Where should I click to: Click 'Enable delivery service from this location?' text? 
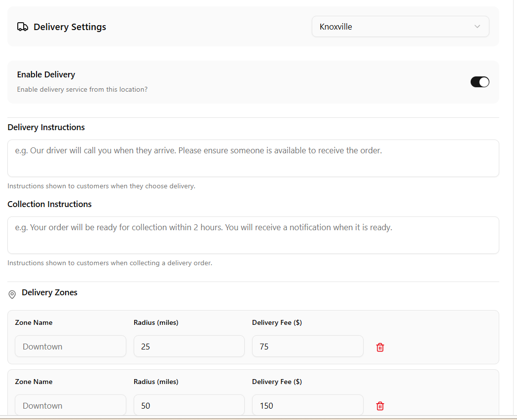tap(82, 89)
